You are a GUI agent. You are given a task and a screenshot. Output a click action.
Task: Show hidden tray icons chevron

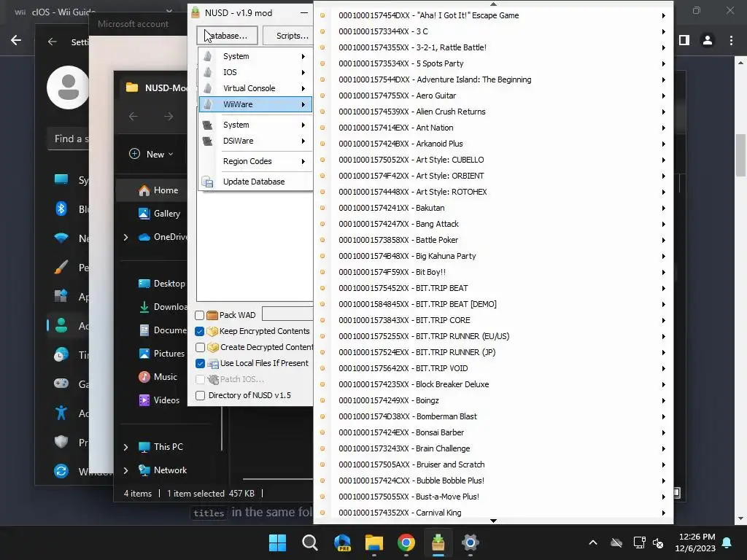click(x=593, y=542)
